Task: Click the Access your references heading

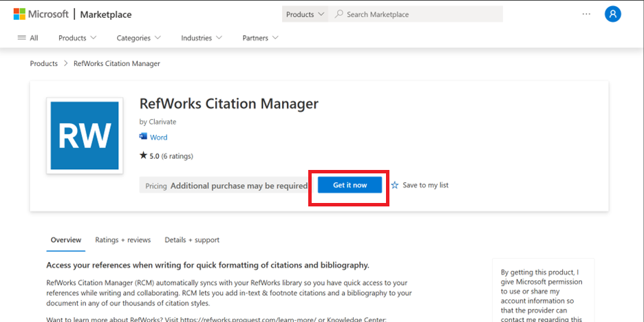Action: coord(208,266)
